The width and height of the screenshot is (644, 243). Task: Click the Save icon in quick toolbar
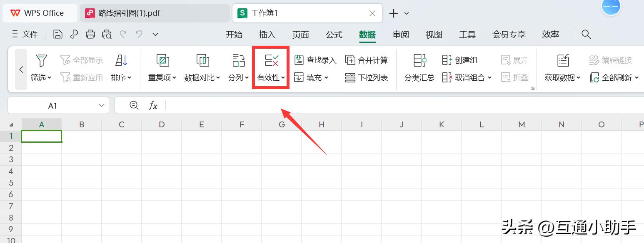(58, 35)
